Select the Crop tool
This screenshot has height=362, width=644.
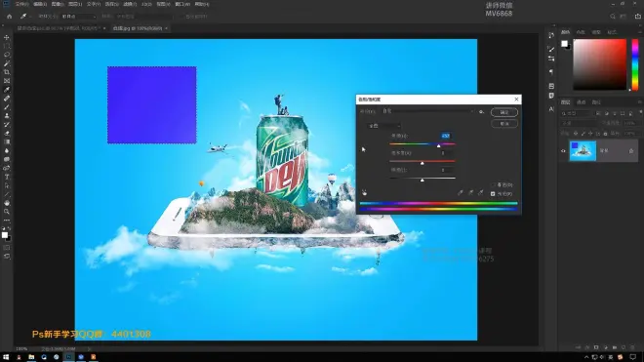(7, 72)
